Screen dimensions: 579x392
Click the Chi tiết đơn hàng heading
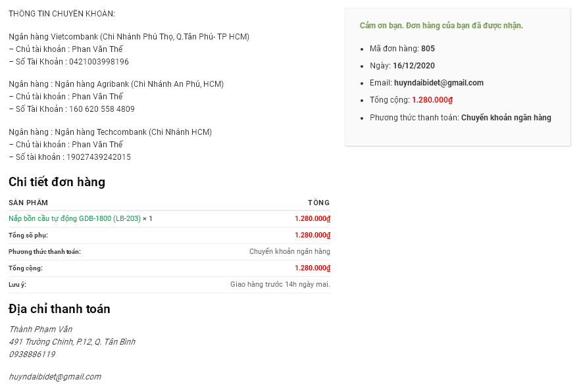[x=57, y=182]
